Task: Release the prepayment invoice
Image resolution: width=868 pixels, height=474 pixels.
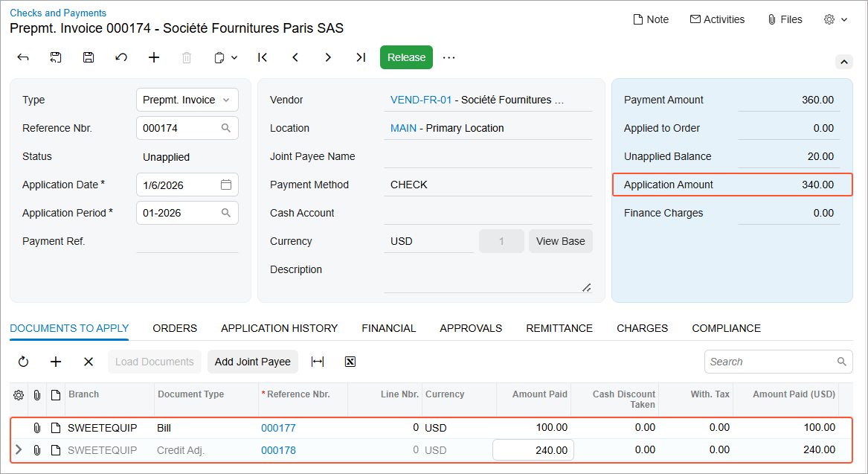Action: coord(406,57)
